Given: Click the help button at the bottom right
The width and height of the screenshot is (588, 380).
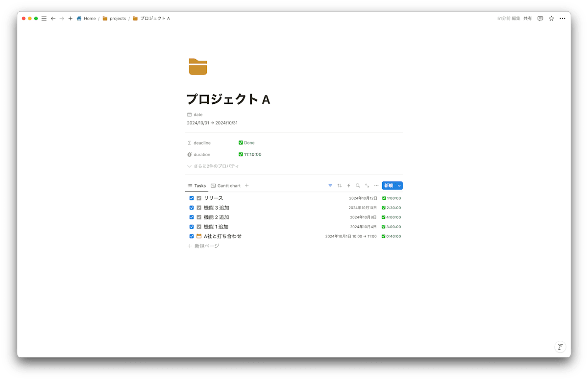Looking at the screenshot, I should 560,347.
